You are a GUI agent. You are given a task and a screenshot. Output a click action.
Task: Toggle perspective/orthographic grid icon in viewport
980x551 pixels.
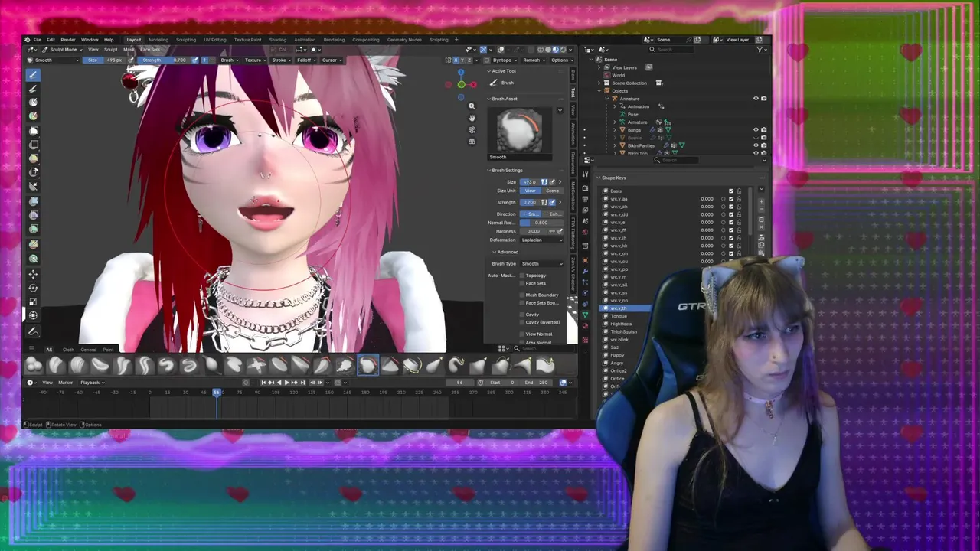[x=472, y=141]
